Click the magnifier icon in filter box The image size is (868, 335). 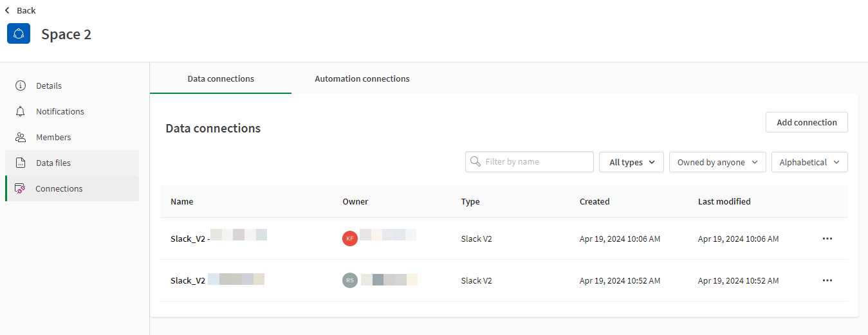pos(476,161)
